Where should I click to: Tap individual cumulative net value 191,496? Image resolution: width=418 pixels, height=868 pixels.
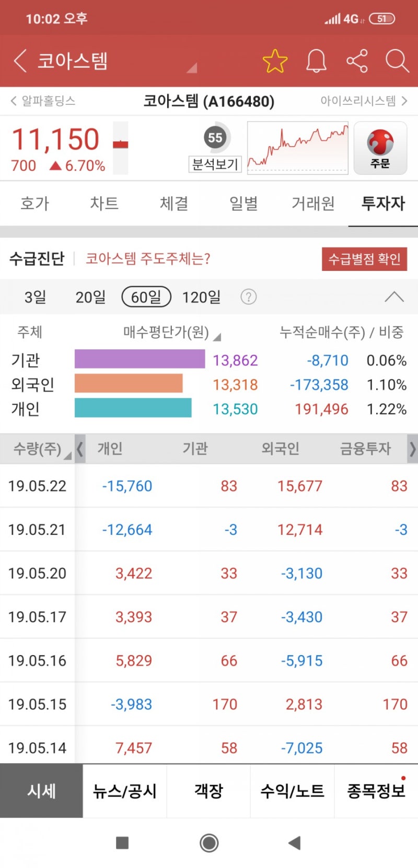coord(321,409)
